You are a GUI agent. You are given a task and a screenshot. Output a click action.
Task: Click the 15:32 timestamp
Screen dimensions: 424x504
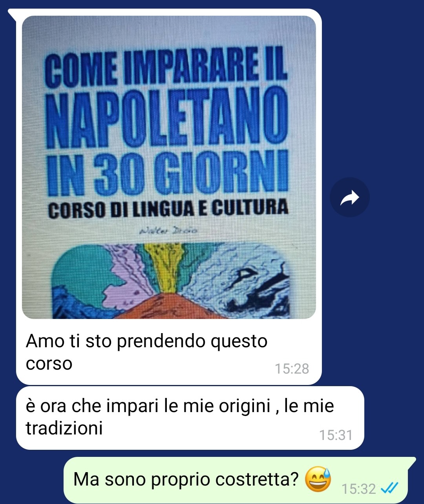[358, 489]
